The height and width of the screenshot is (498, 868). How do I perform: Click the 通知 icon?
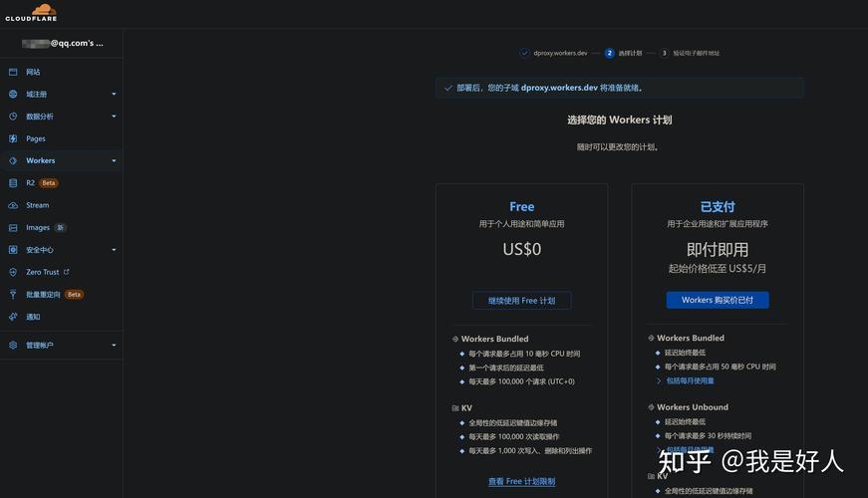(x=13, y=317)
